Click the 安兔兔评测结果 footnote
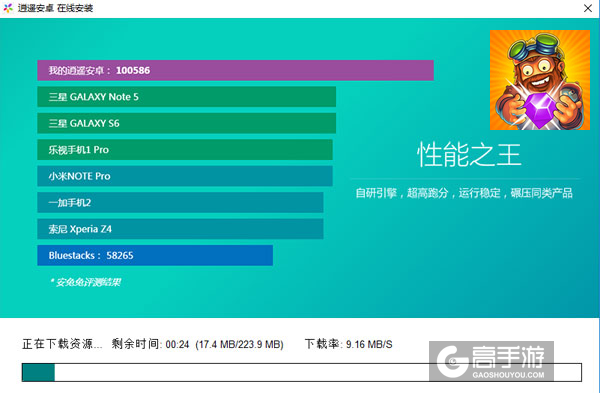Viewport: 600px width, 393px height. pos(85,282)
